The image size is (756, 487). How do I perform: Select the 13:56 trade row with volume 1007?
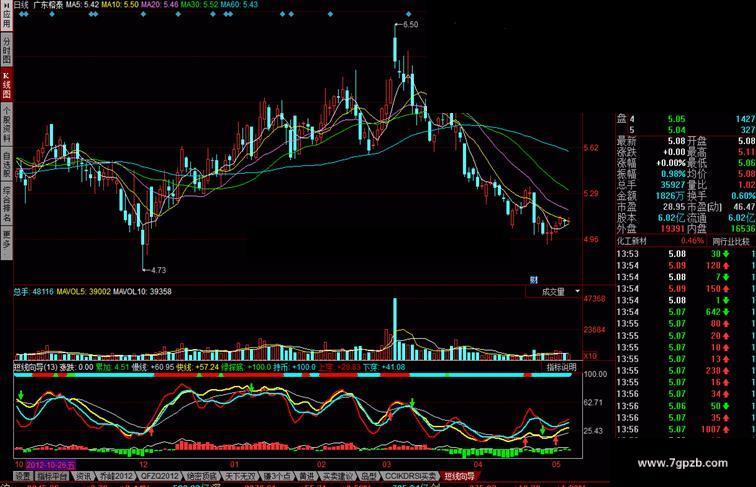pos(686,429)
